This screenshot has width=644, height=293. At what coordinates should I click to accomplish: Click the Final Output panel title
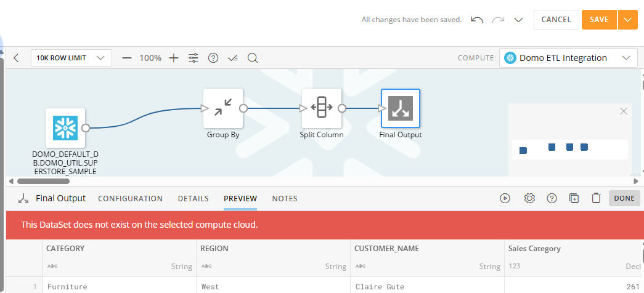pos(61,199)
